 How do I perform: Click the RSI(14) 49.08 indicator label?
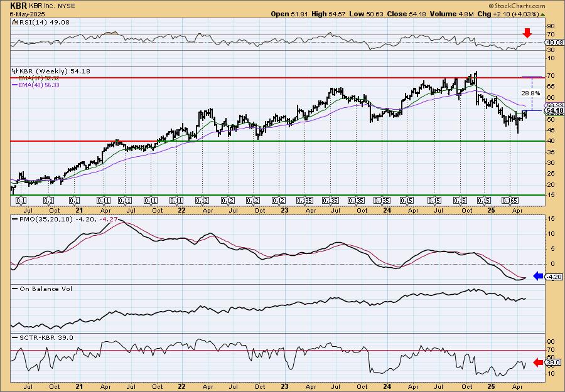[44, 22]
